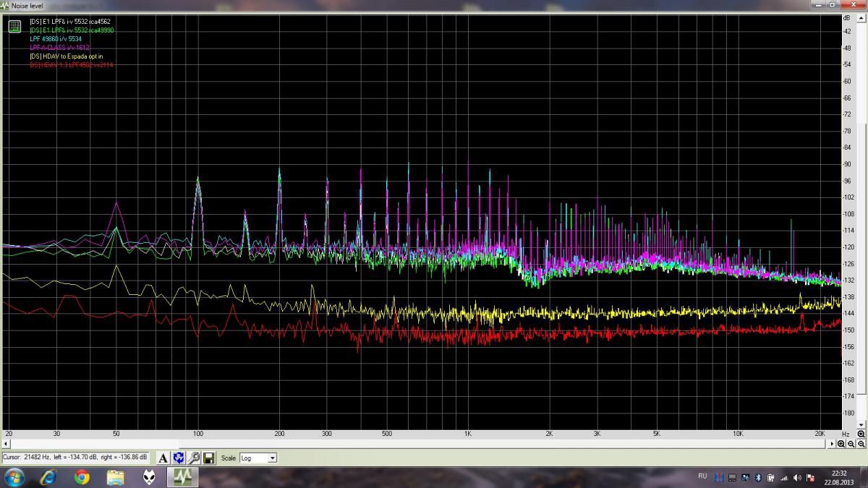Click the active audio analyzer taskbar button
The image size is (868, 488).
183,477
